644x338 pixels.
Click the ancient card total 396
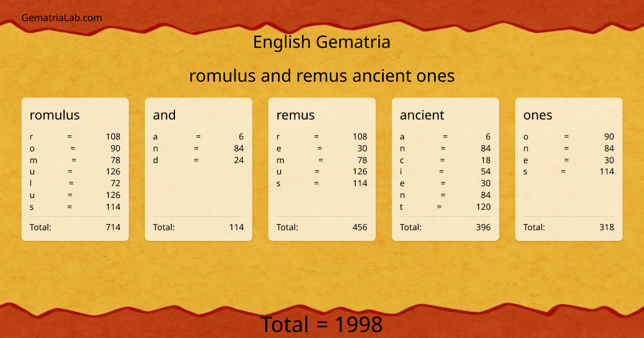coord(484,227)
